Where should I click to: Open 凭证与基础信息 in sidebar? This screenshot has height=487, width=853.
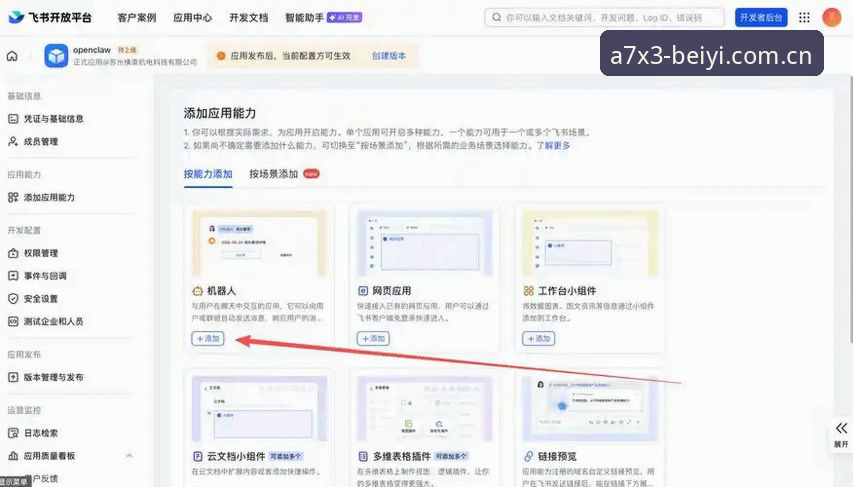(46, 119)
